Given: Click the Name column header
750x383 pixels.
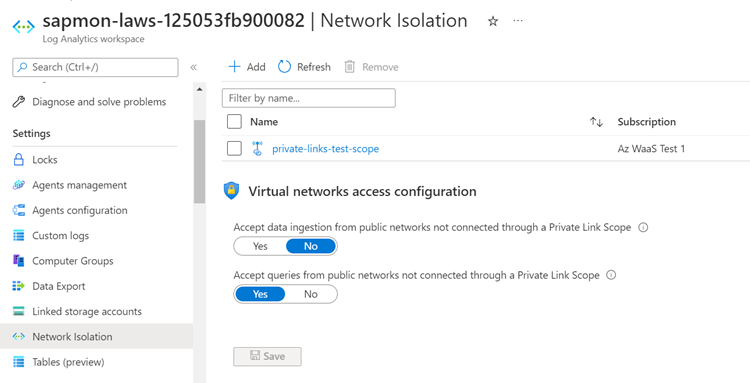Looking at the screenshot, I should point(264,122).
